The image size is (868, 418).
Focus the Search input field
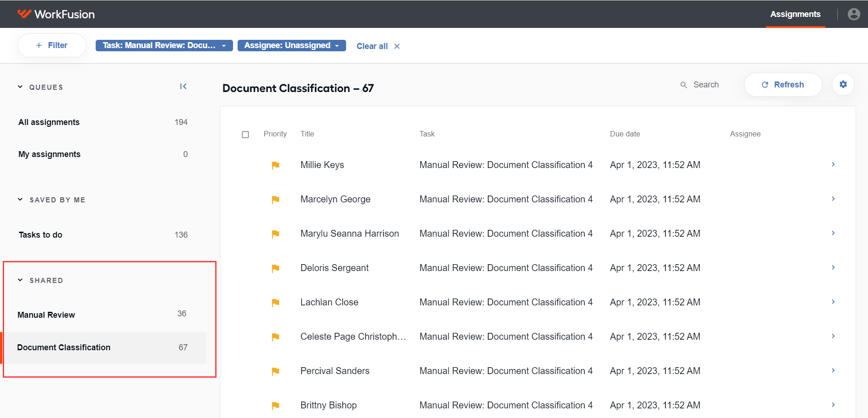[x=706, y=85]
